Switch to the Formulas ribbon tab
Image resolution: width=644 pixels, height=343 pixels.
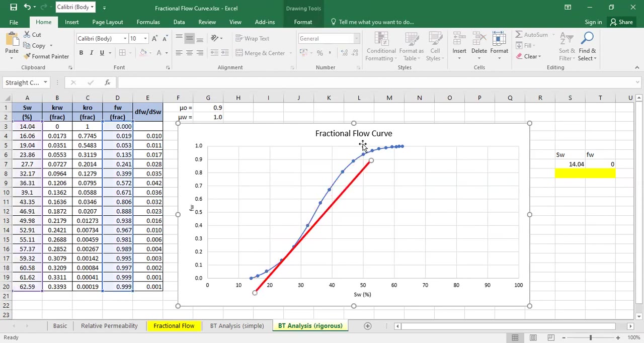tap(148, 22)
